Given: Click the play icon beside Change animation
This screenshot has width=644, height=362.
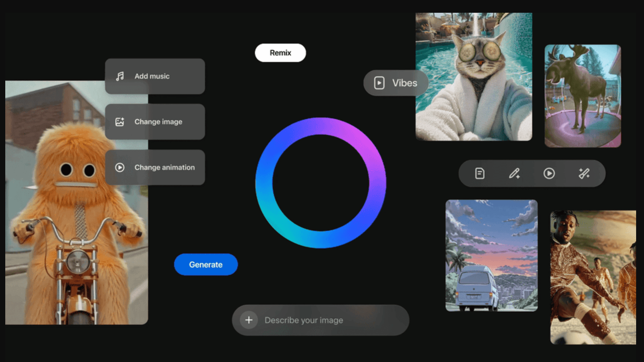Looking at the screenshot, I should tap(120, 167).
